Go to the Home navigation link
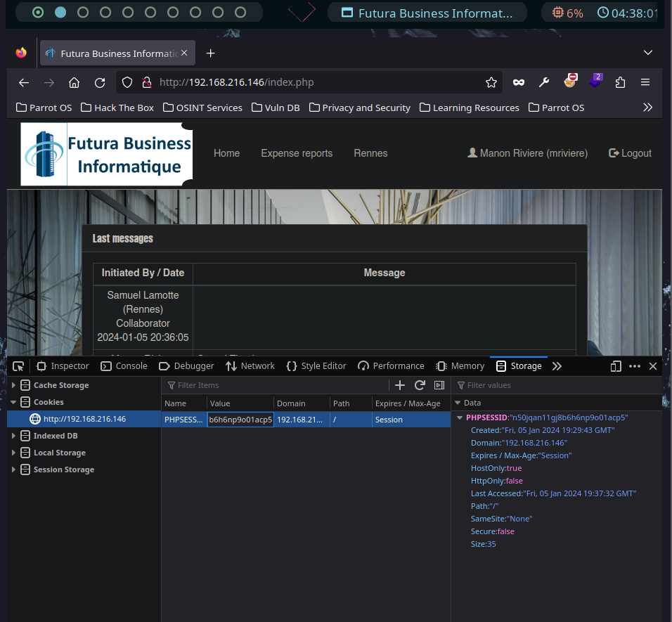This screenshot has width=672, height=622. (227, 153)
